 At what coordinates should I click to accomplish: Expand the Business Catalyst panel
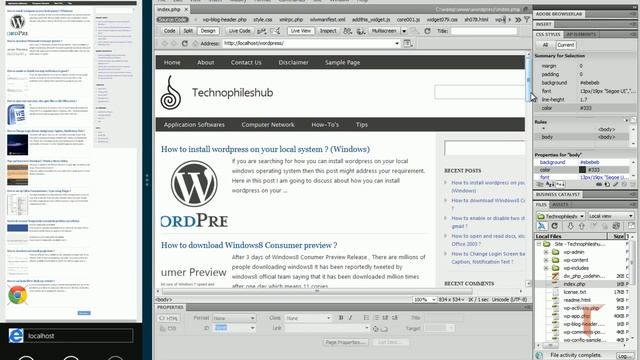click(558, 195)
